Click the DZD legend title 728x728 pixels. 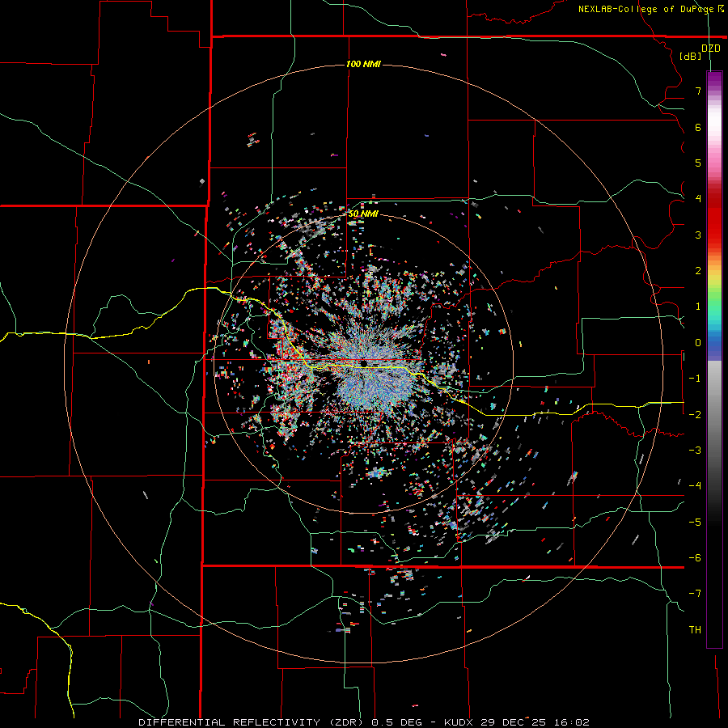click(x=710, y=49)
